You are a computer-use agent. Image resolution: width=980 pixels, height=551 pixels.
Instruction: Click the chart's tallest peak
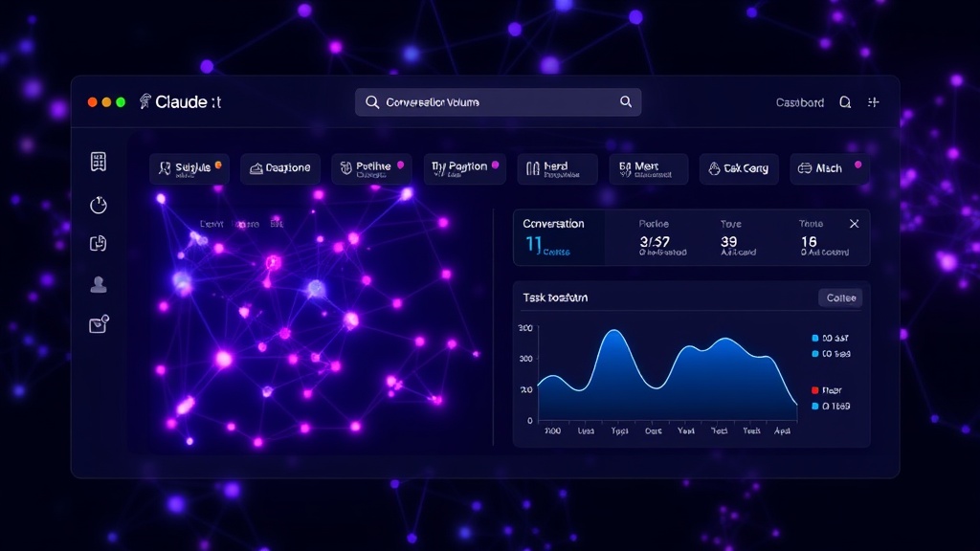click(615, 331)
